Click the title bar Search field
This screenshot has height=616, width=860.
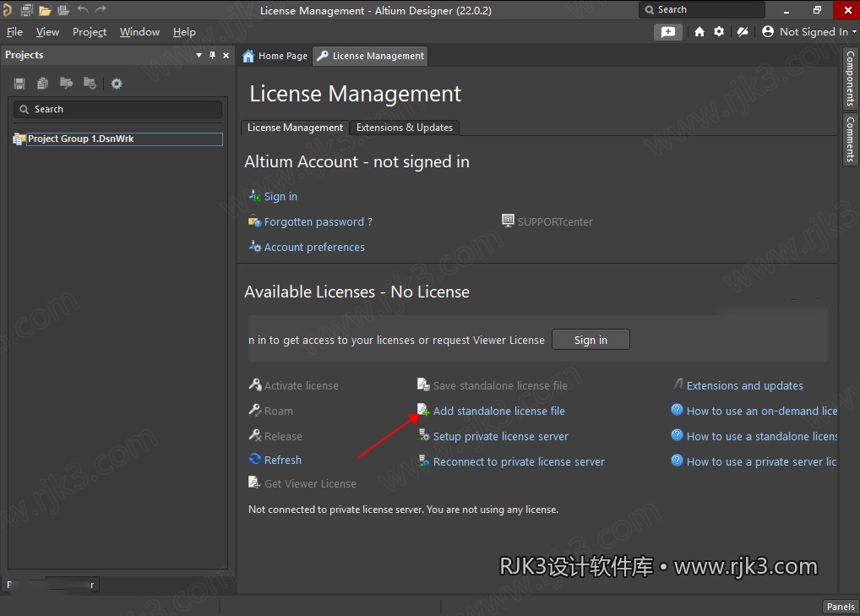coord(702,9)
